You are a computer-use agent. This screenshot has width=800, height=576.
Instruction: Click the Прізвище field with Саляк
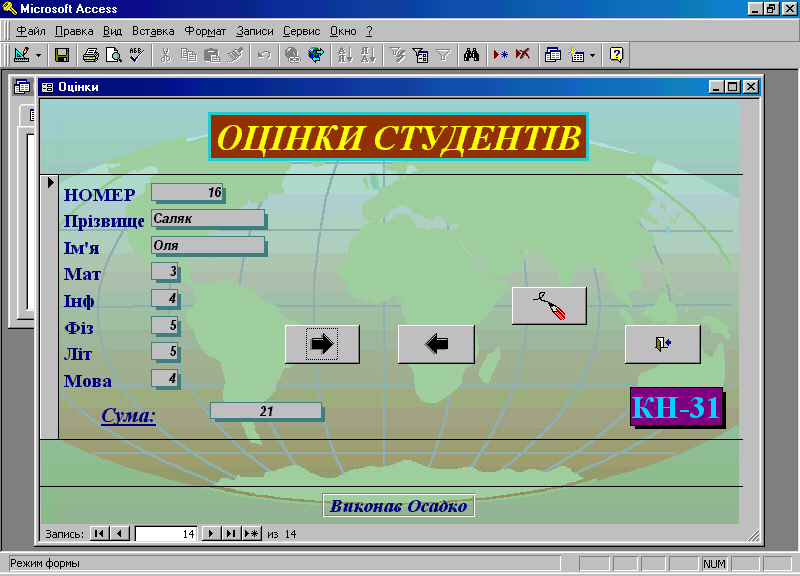pos(208,218)
